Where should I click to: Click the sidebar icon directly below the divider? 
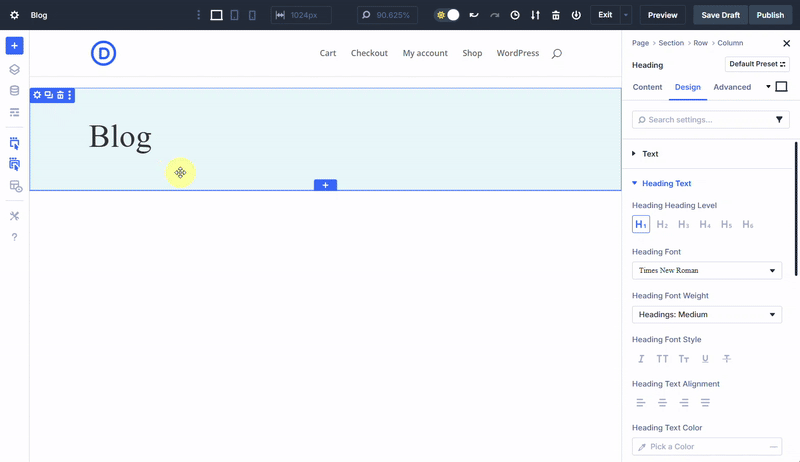tap(14, 143)
